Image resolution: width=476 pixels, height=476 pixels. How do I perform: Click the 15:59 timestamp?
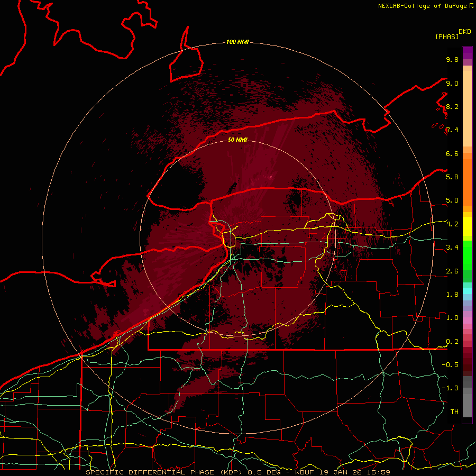point(378,472)
